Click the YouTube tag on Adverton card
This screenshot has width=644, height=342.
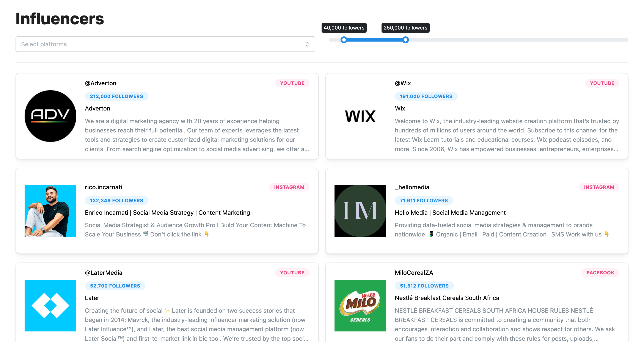(292, 83)
